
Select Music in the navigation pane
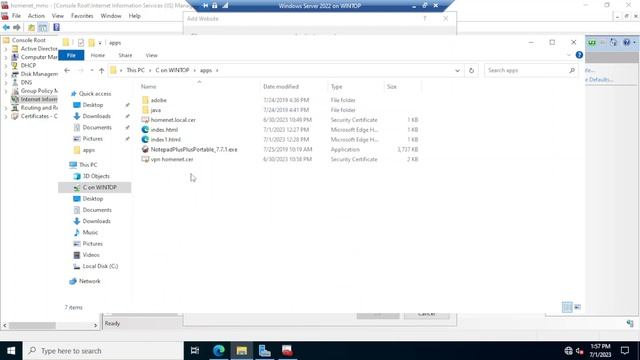(x=90, y=232)
